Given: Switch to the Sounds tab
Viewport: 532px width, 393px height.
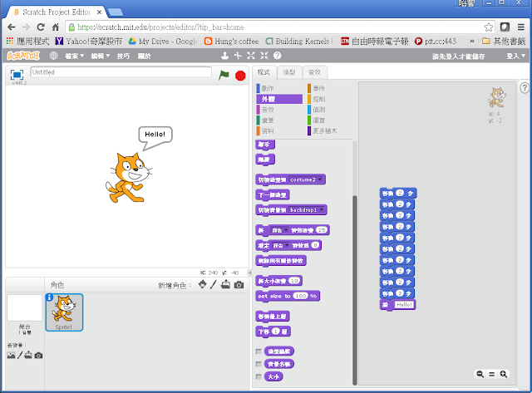Looking at the screenshot, I should click(x=314, y=72).
